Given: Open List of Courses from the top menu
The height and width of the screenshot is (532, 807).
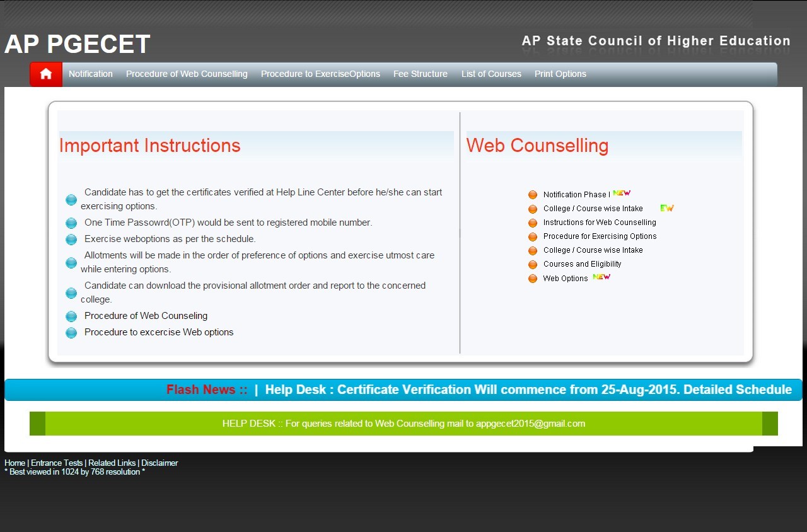Looking at the screenshot, I should tap(491, 74).
